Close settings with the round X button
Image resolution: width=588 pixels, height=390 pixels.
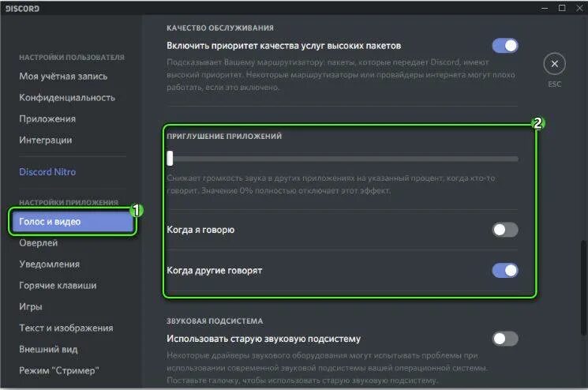point(554,64)
